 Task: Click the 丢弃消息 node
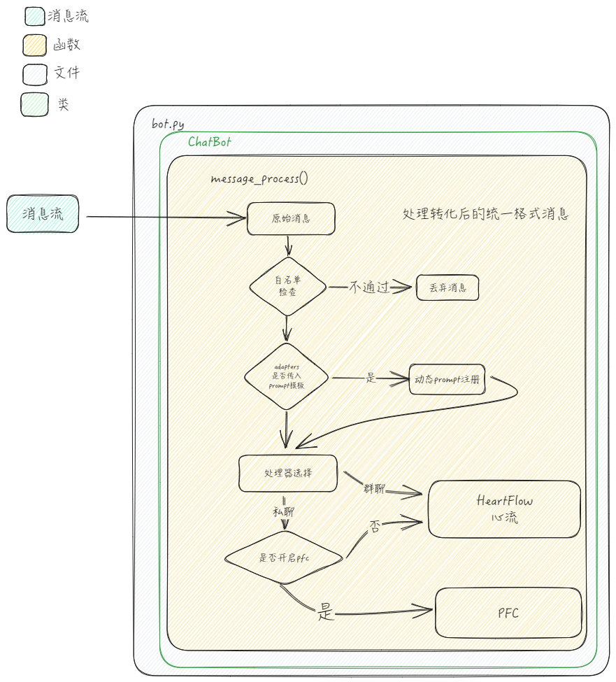coord(446,288)
